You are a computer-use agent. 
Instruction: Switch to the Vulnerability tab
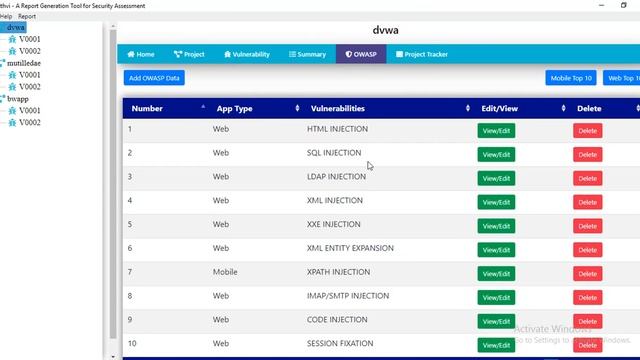coord(247,54)
